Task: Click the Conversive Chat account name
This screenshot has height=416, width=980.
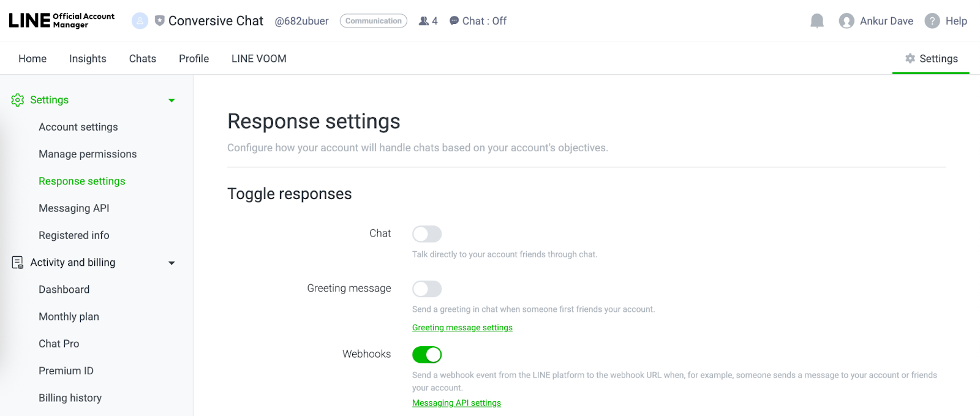Action: point(216,21)
